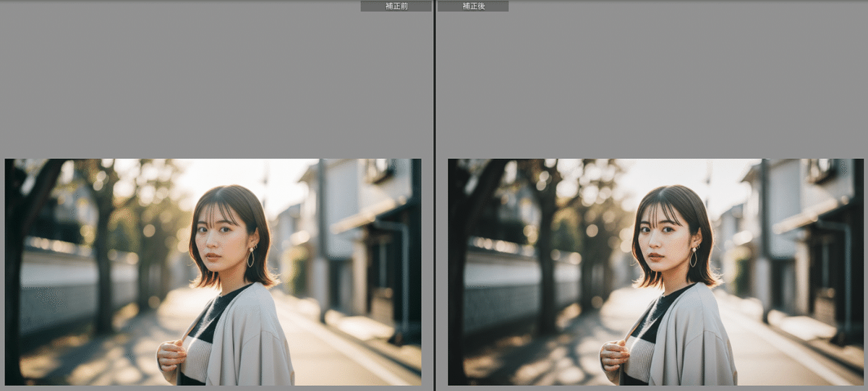Click the woman's hand in the before photo
The image size is (868, 391).
click(171, 355)
